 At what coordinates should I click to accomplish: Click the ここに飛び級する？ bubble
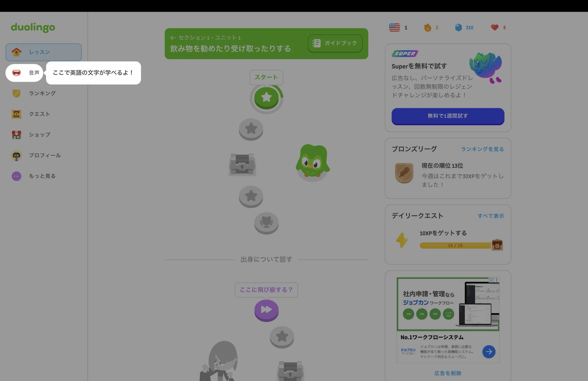[266, 290]
